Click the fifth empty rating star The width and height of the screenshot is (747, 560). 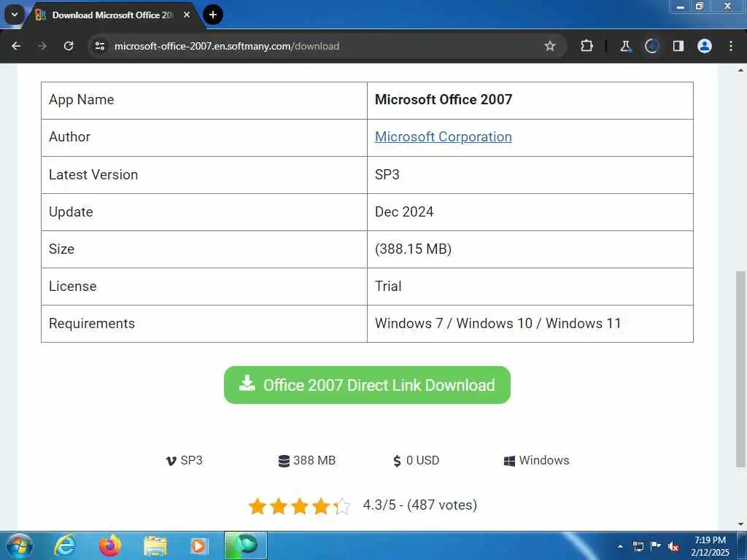(341, 506)
